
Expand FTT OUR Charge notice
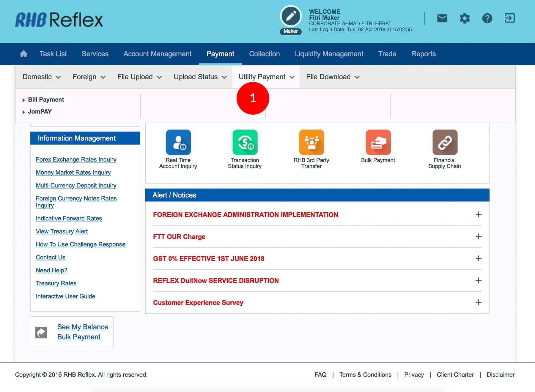478,237
